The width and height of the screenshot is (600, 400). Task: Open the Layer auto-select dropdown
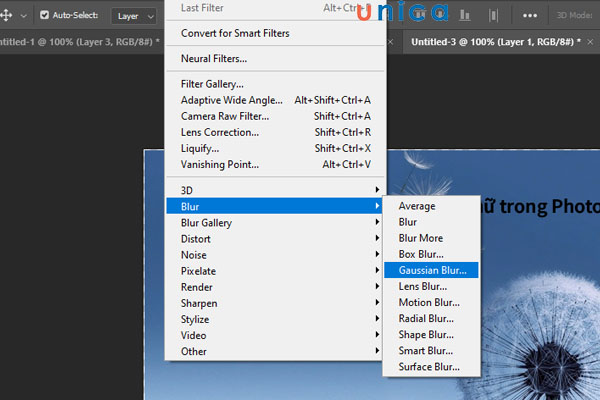coord(134,16)
